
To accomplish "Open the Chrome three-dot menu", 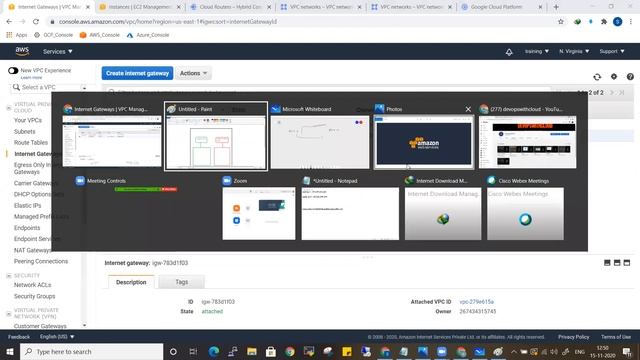I will click(631, 22).
